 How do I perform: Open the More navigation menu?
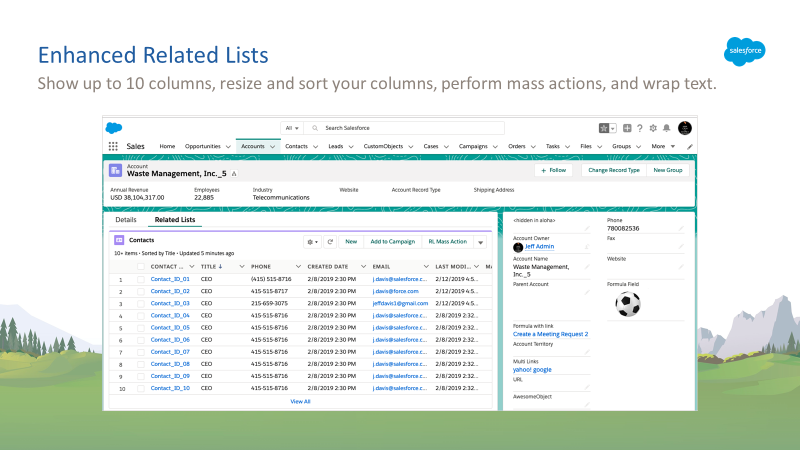(x=663, y=146)
